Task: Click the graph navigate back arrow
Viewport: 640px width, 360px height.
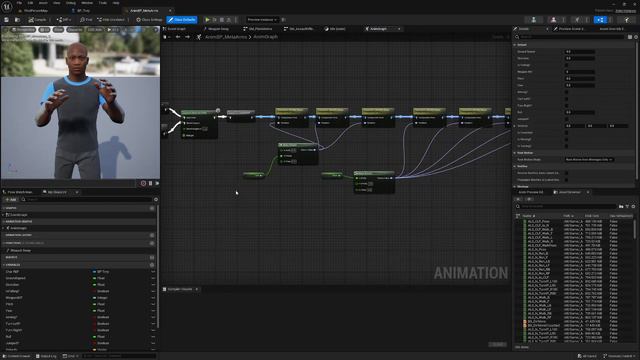Action: pos(178,37)
